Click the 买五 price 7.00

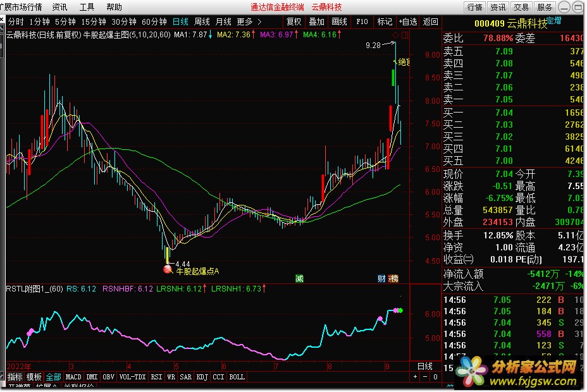point(504,161)
